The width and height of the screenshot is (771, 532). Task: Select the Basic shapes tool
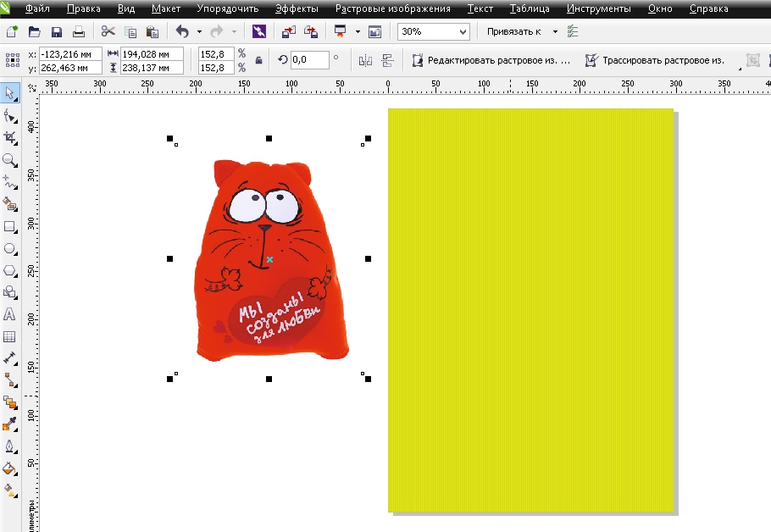pos(10,292)
